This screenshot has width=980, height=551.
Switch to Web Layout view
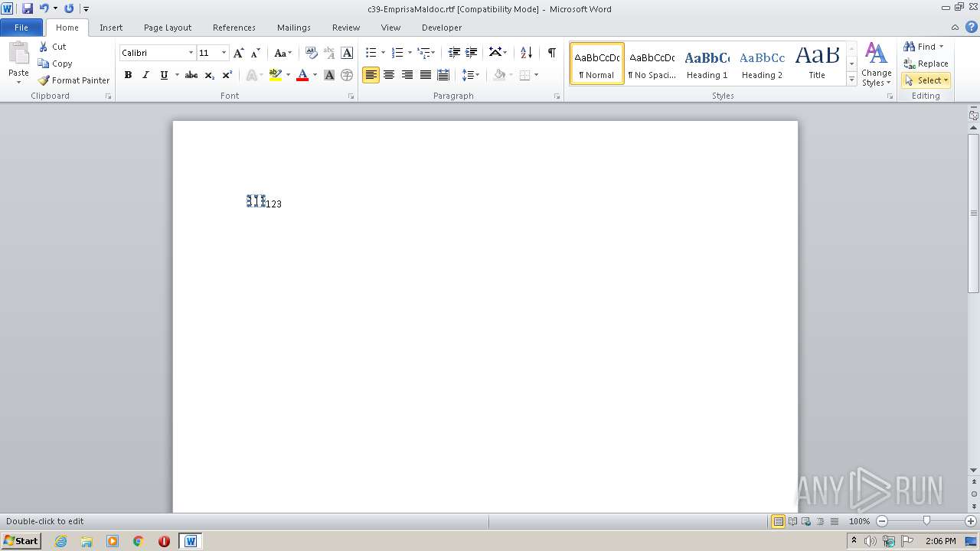point(805,521)
